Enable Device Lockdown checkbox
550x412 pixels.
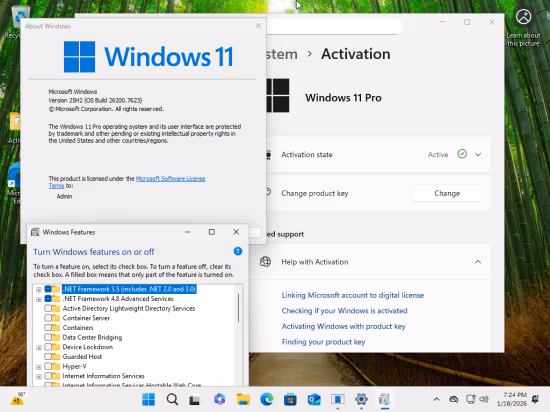[x=48, y=347]
